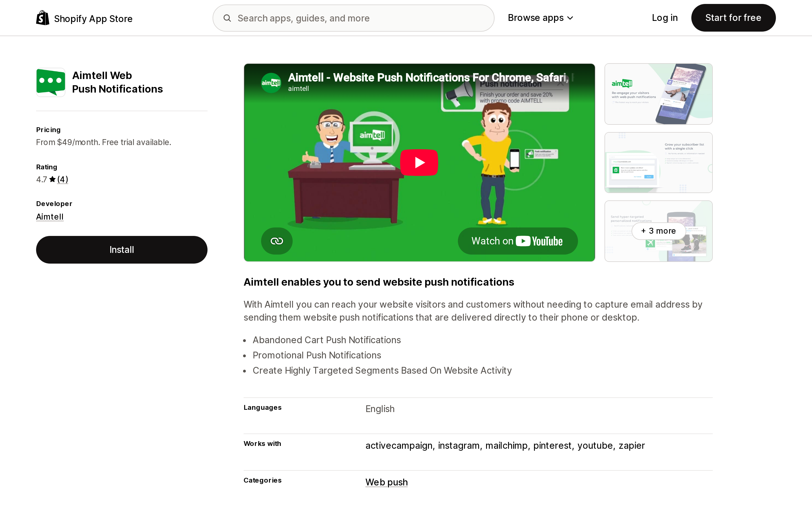Click Create Highly Targeted Segments bullet
The image size is (812, 508).
[x=382, y=370]
